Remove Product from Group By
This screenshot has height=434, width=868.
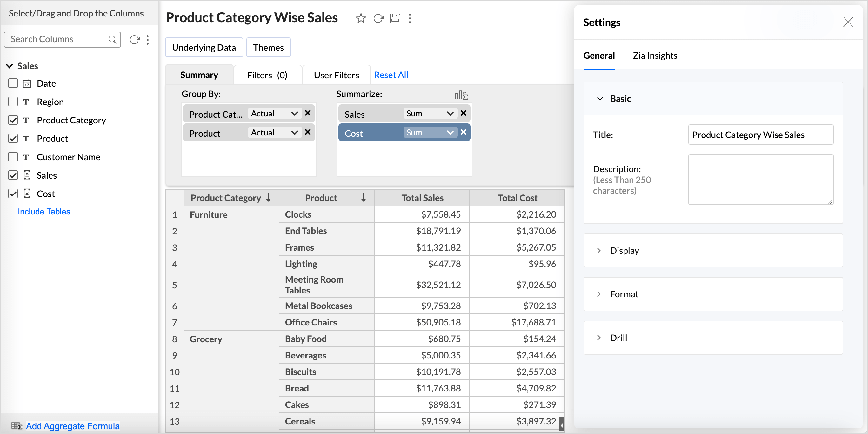[308, 132]
